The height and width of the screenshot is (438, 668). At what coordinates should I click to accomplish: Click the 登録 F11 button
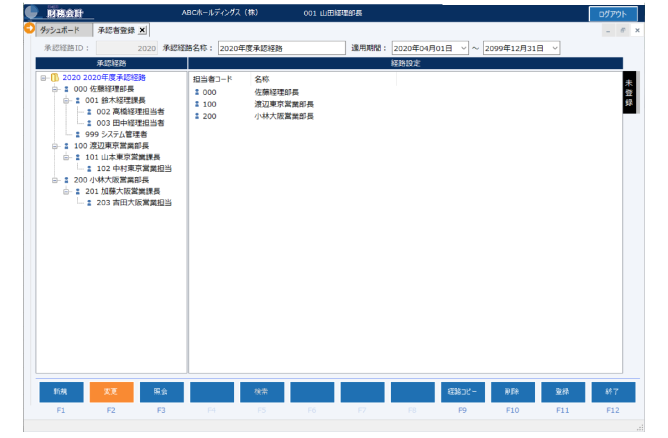(x=562, y=391)
